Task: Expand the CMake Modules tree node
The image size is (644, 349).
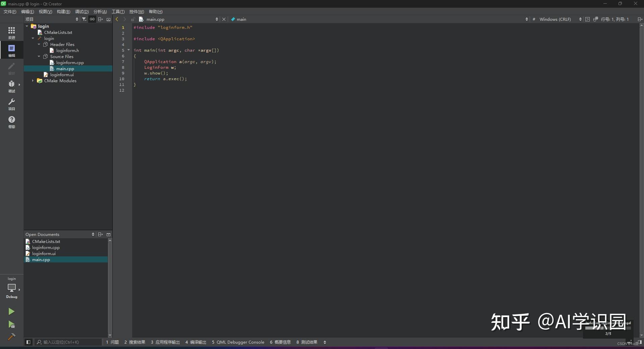Action: point(33,81)
